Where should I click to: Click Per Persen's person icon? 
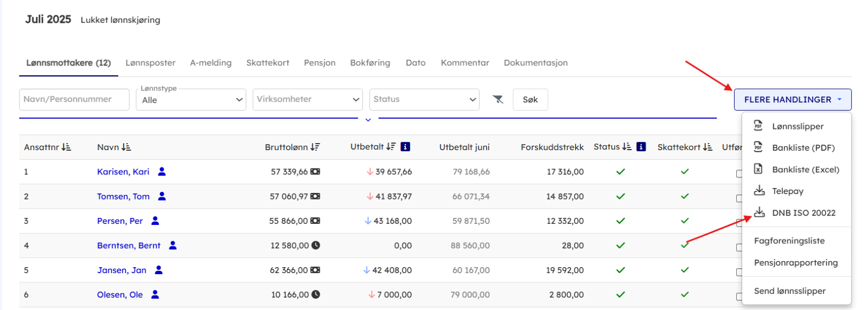(x=155, y=221)
